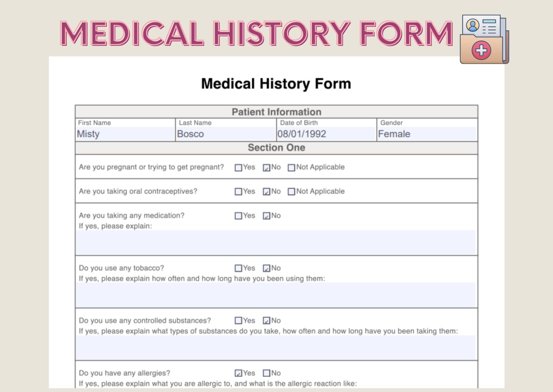Click the First Name field with Misty
This screenshot has width=553, height=392.
tap(125, 134)
